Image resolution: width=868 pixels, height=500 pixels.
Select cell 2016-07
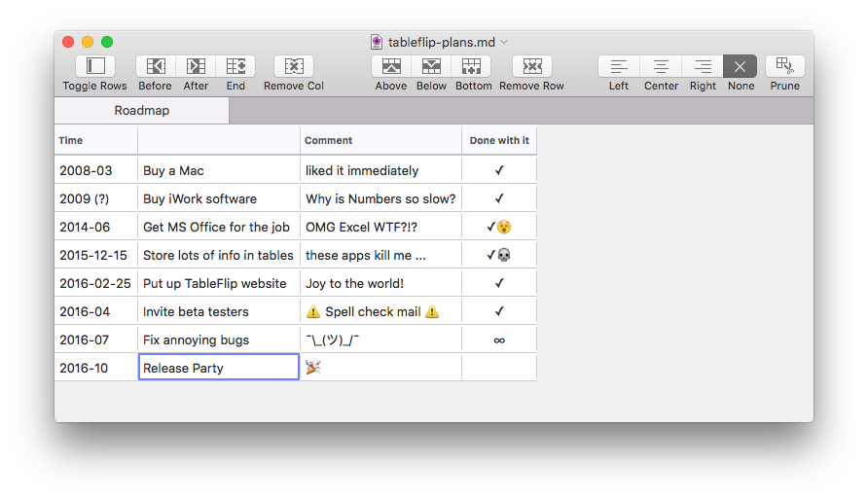coord(95,339)
